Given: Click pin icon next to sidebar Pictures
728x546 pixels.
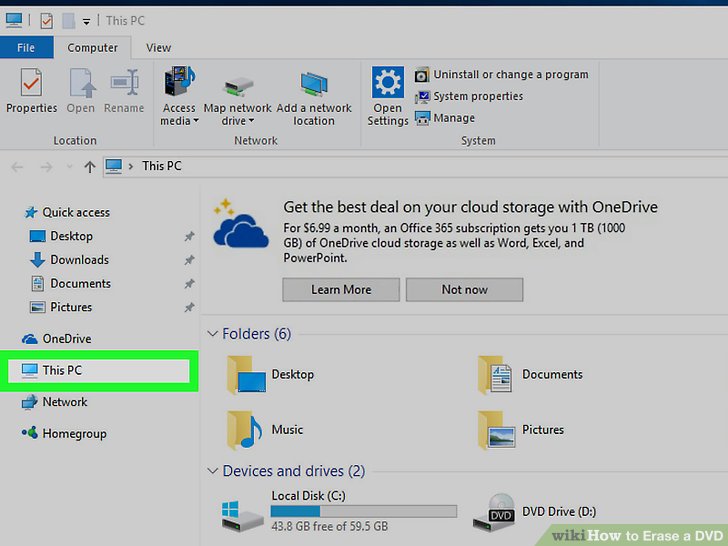Looking at the screenshot, I should point(189,307).
